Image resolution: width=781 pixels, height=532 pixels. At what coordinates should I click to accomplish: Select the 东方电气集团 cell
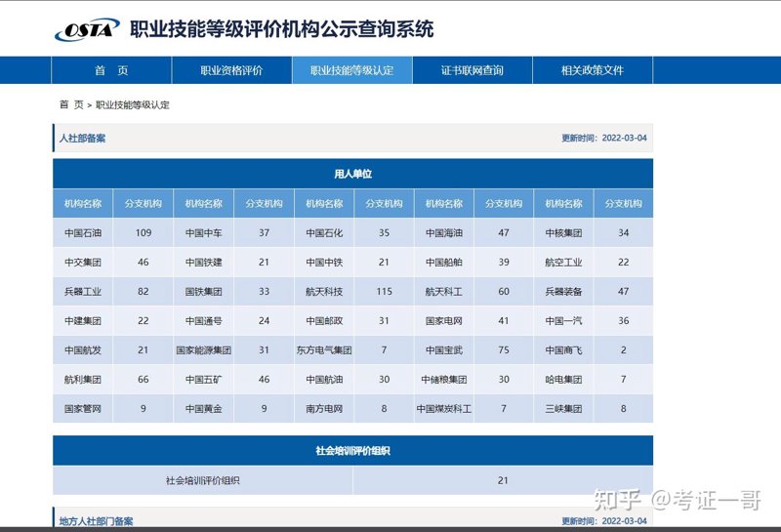324,350
